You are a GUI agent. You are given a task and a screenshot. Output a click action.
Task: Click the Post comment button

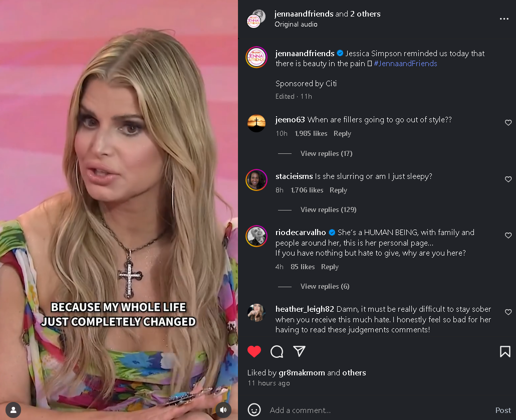(503, 410)
